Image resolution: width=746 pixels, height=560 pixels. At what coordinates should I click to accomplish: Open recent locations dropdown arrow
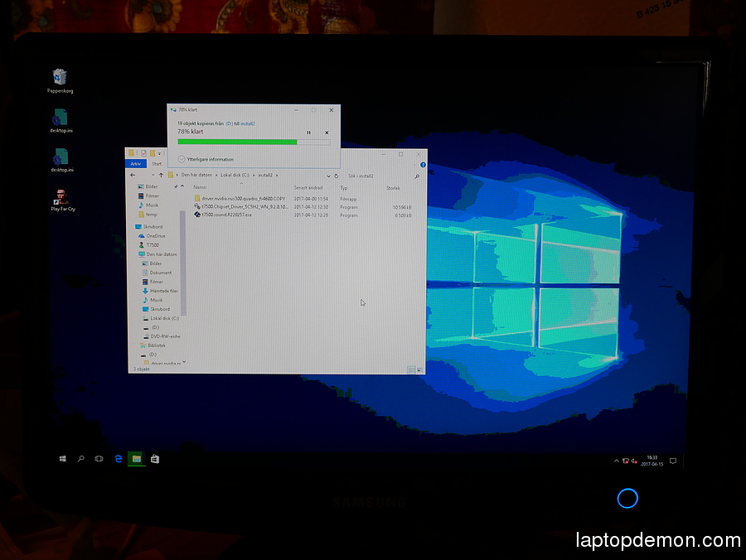click(153, 175)
